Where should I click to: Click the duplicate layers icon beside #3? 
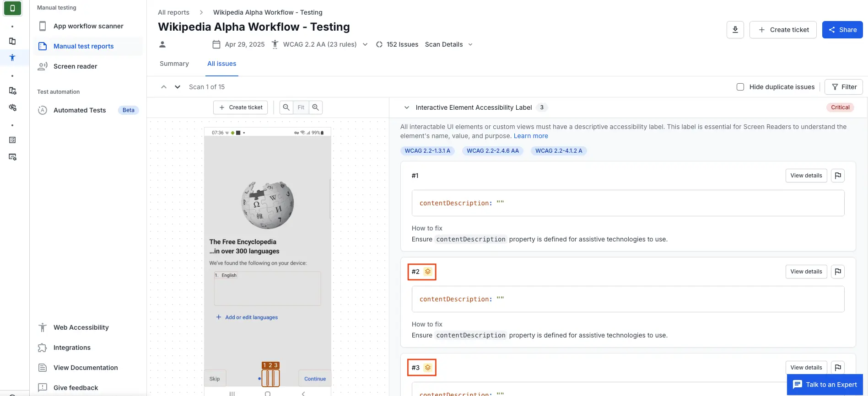coord(428,368)
